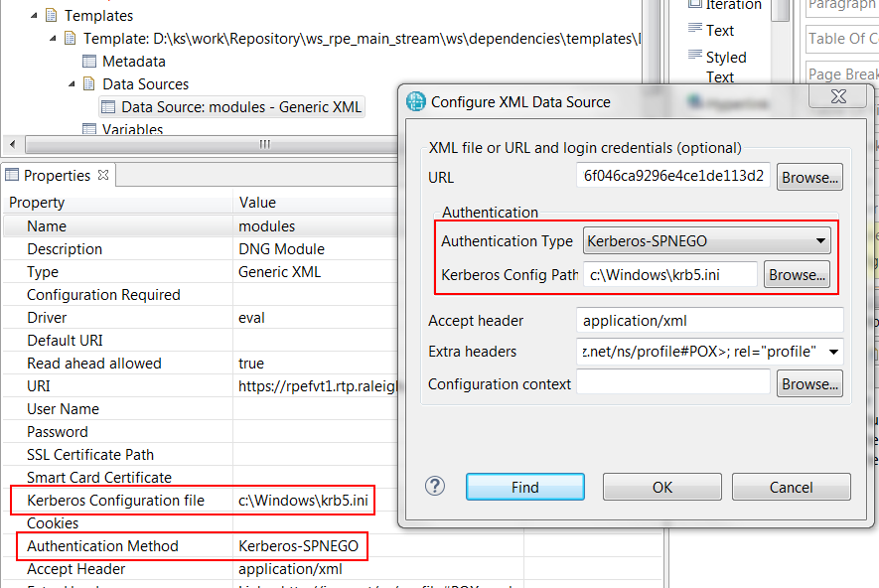Screen dimensions: 879x588
Task: Click the Data Sources node icon
Action: pyautogui.click(x=89, y=84)
